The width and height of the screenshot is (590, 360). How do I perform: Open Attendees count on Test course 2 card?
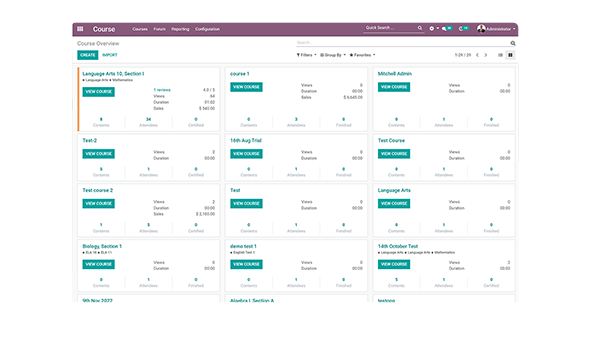coord(148,228)
